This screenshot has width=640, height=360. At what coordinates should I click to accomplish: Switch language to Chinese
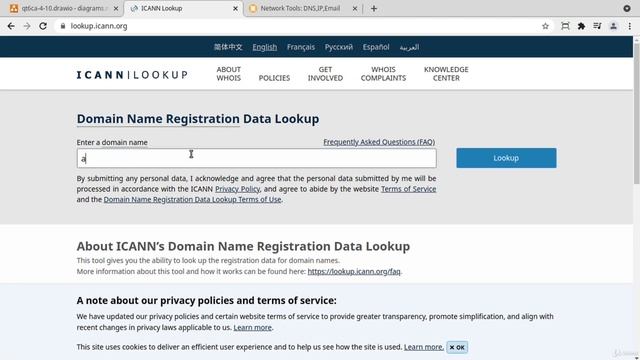coord(228,47)
